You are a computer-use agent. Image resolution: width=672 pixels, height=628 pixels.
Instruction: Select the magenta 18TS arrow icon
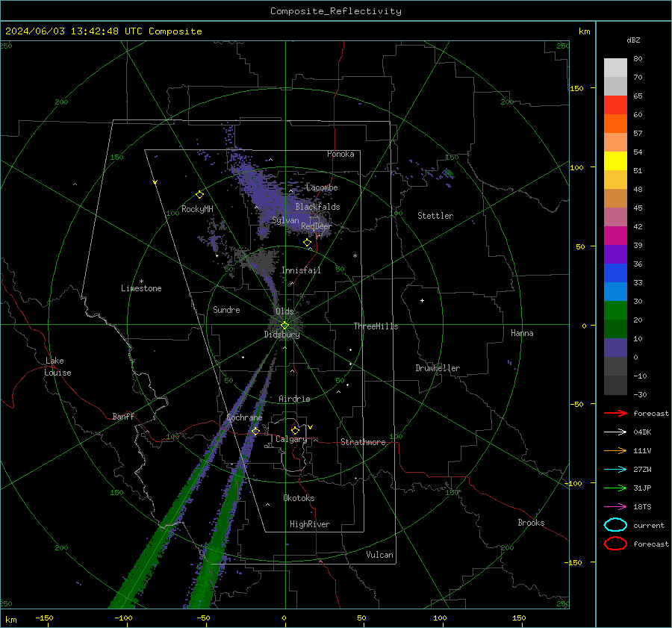click(615, 507)
